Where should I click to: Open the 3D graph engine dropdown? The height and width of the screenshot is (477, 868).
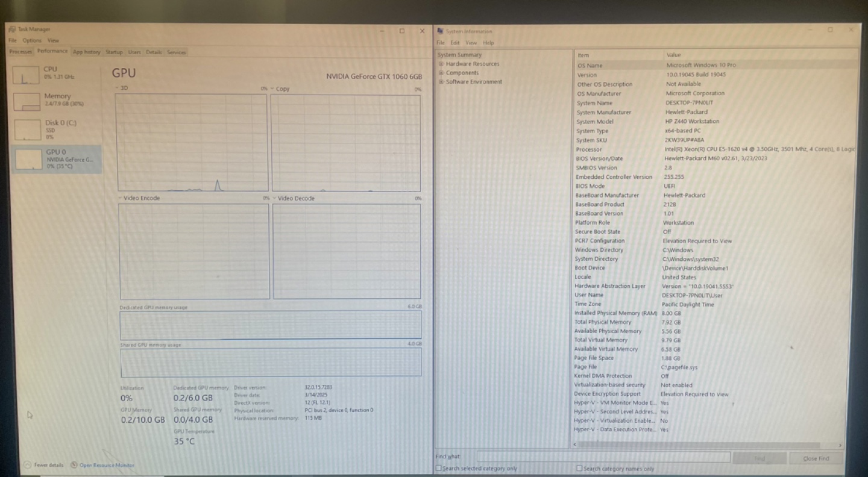coord(117,89)
